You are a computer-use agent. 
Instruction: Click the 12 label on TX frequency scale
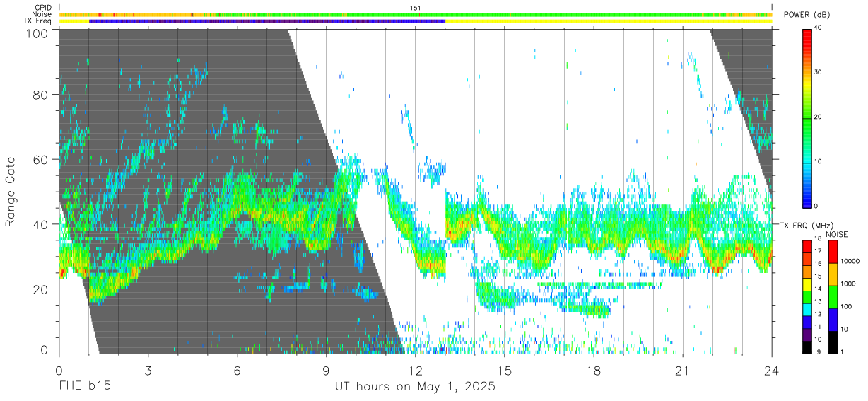coord(818,314)
